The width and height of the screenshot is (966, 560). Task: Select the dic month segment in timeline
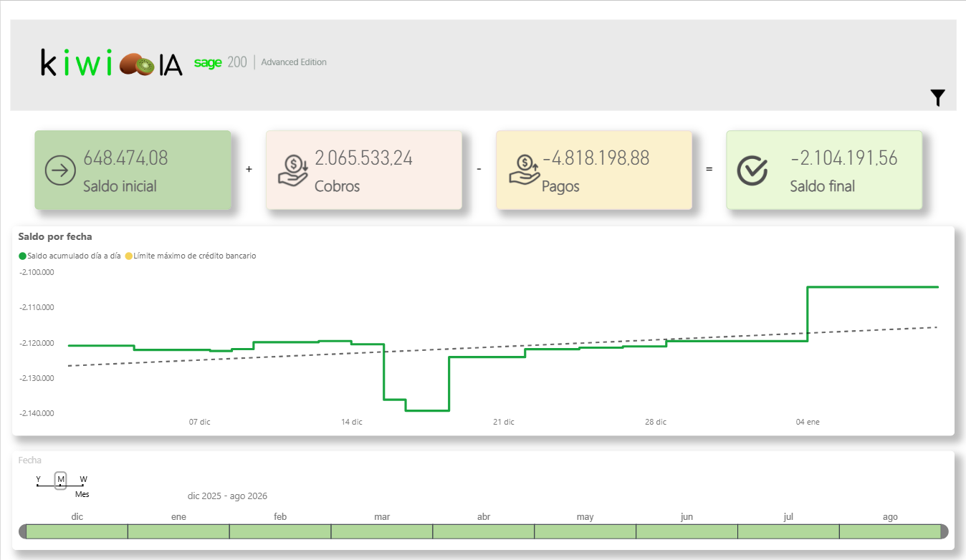(77, 531)
